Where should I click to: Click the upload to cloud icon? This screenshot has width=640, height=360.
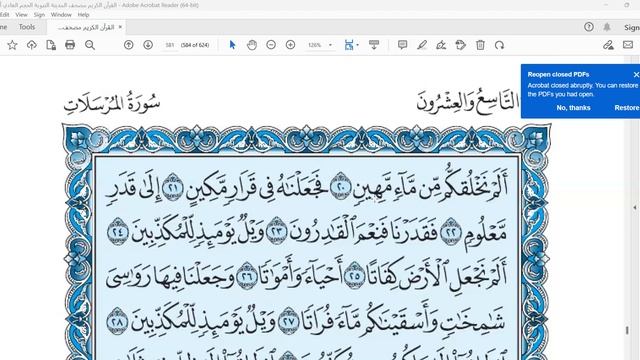[31, 45]
